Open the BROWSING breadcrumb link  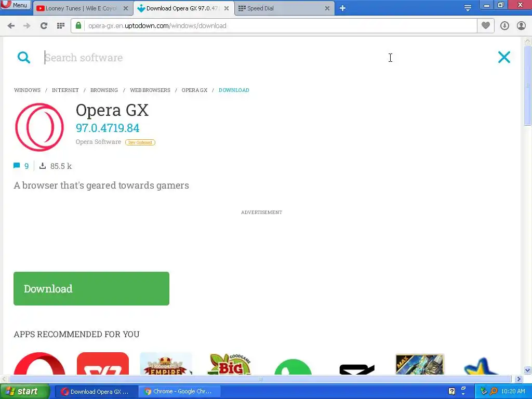click(x=104, y=90)
